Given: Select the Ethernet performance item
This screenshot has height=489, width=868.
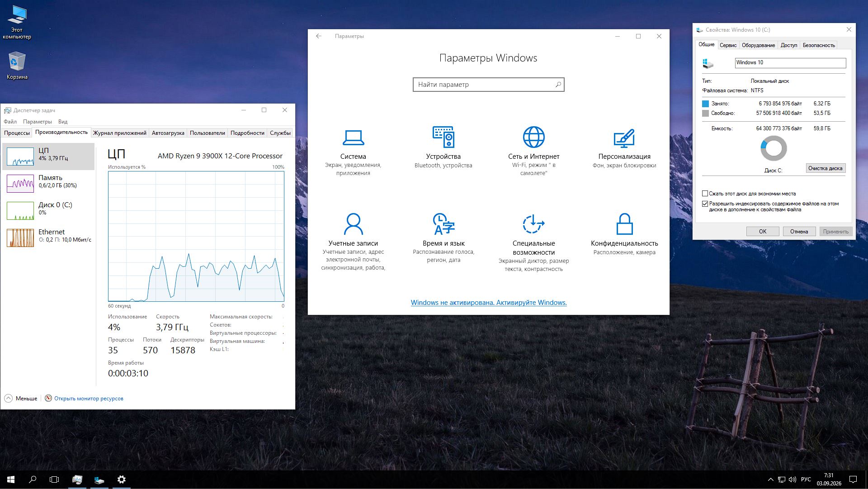Looking at the screenshot, I should click(48, 237).
